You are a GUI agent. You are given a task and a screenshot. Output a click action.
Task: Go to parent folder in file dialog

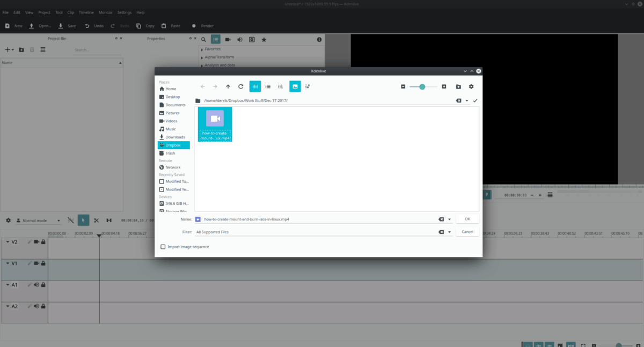coord(228,86)
